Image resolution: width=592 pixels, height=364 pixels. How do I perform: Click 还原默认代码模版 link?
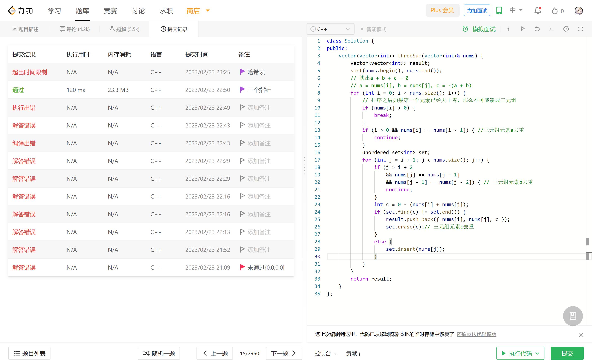(x=476, y=334)
